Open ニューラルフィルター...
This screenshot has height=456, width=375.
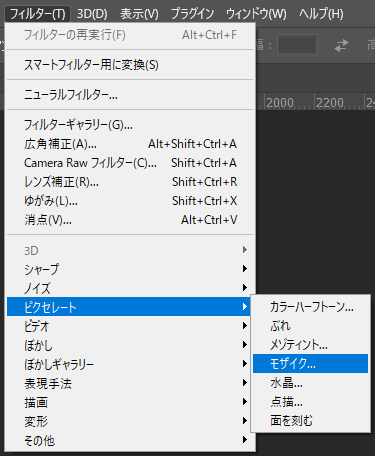(130, 95)
